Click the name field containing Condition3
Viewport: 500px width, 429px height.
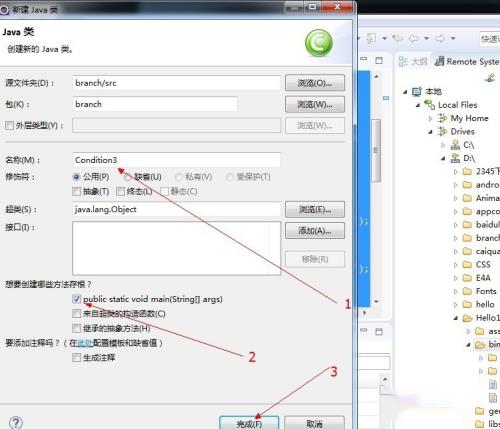pyautogui.click(x=176, y=160)
